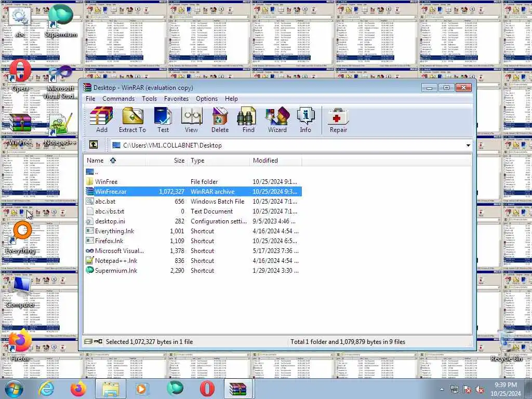Image resolution: width=532 pixels, height=399 pixels.
Task: Select the Recycle Bin desktop icon
Action: pyautogui.click(x=506, y=345)
